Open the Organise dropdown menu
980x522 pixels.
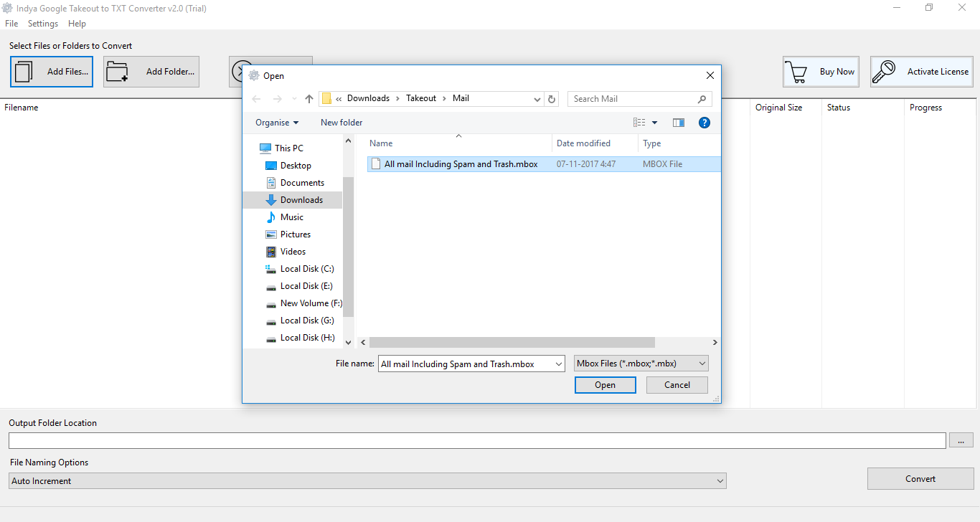click(x=277, y=123)
